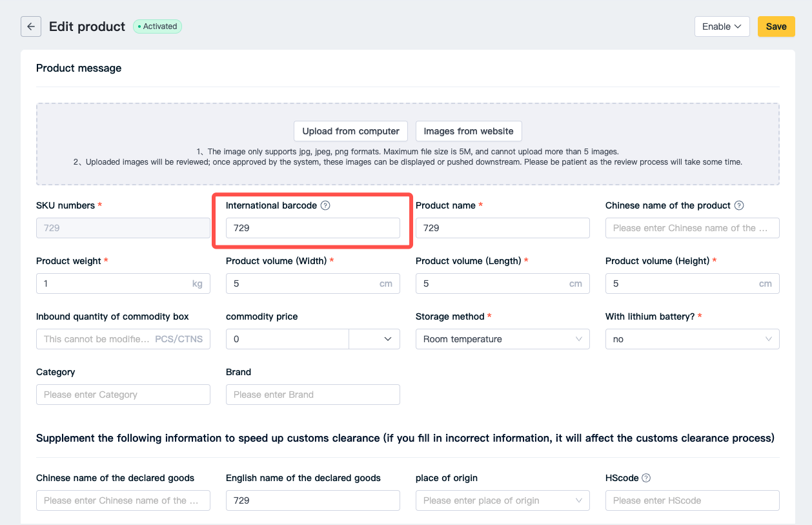Image resolution: width=812 pixels, height=525 pixels.
Task: Edit English name of the declared goods
Action: 313,500
